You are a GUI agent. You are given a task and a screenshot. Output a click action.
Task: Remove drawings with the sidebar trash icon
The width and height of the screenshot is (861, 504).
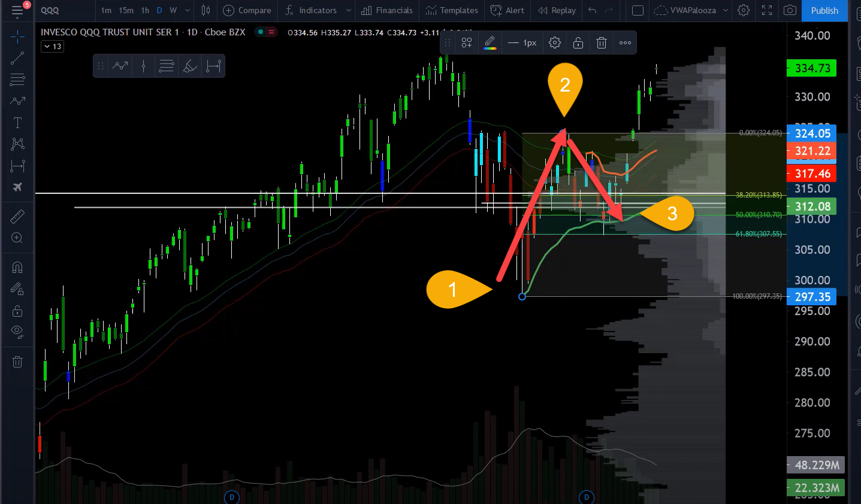17,362
